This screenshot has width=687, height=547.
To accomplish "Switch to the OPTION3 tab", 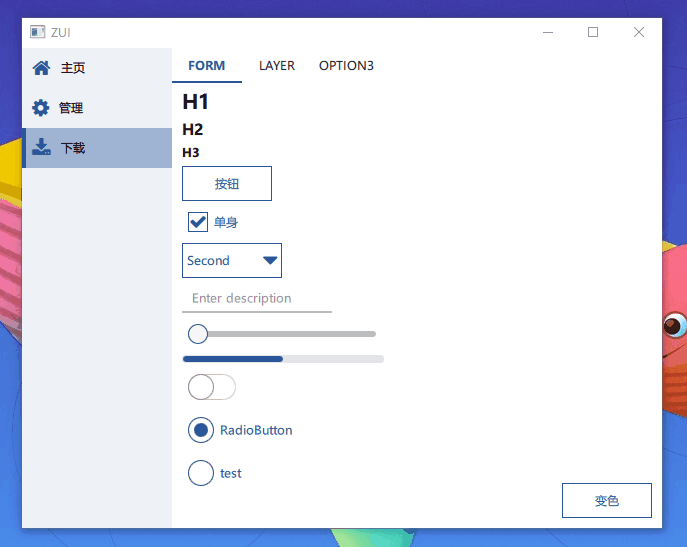I will (346, 66).
